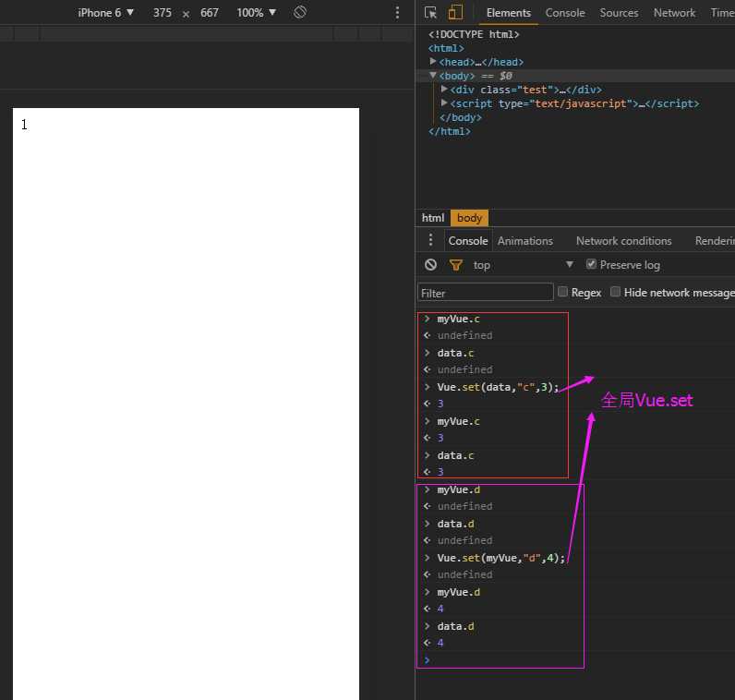Select body in the breadcrumb bar
The height and width of the screenshot is (700, 735).
[469, 218]
